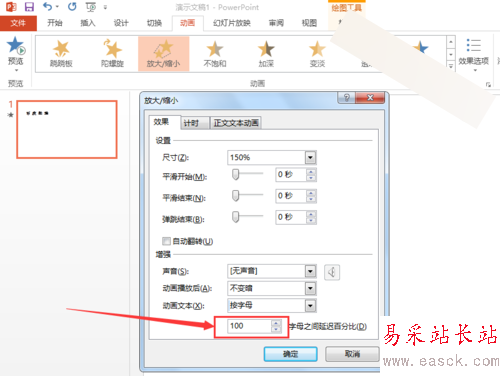500x376 pixels.
Task: Select the 动画 ribbon tab
Action: pos(187,23)
